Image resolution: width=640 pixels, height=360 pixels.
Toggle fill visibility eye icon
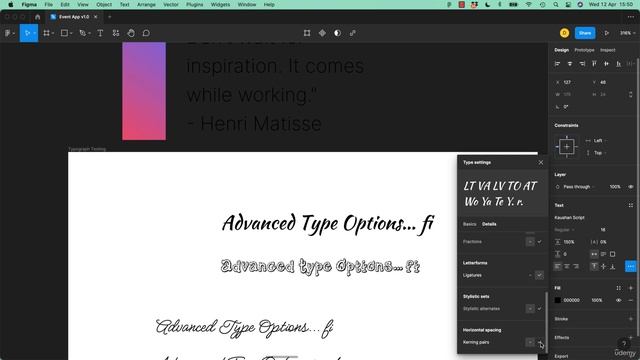tap(619, 300)
